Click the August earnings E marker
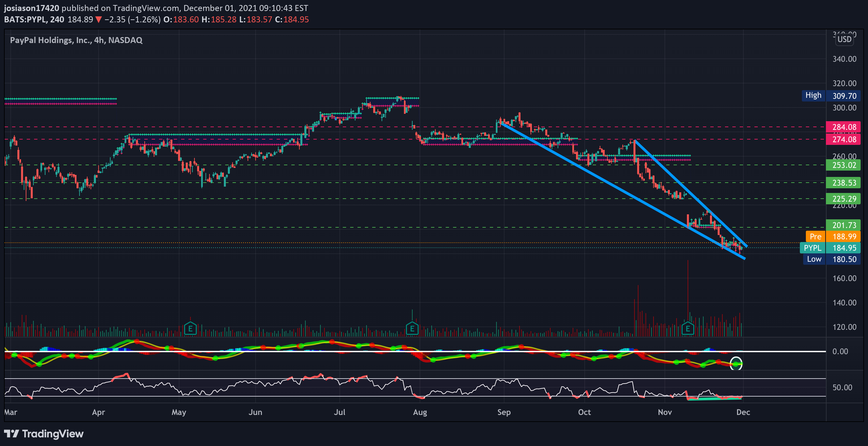Screen dimensions: 868x446 tap(412, 328)
